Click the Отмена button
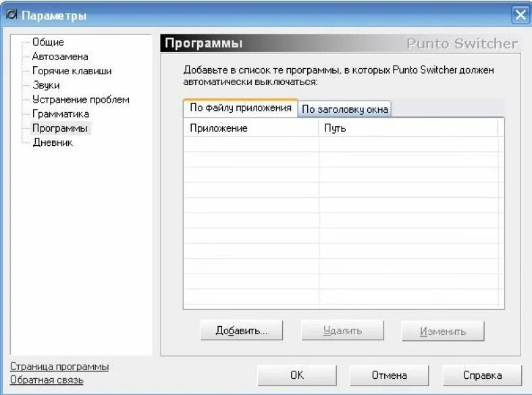532x395 pixels. point(389,375)
